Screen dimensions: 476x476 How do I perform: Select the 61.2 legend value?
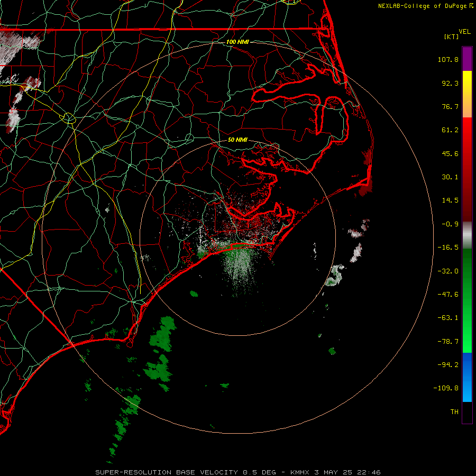450,130
